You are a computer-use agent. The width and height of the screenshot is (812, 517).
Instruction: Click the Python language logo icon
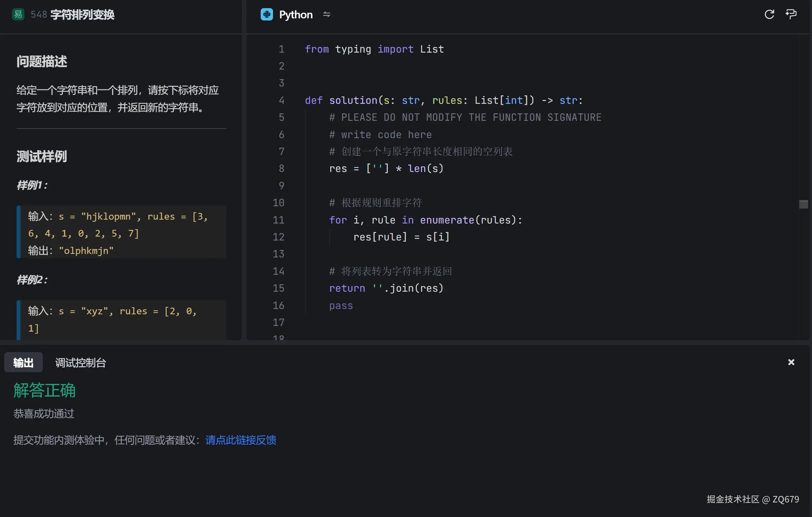click(x=267, y=14)
